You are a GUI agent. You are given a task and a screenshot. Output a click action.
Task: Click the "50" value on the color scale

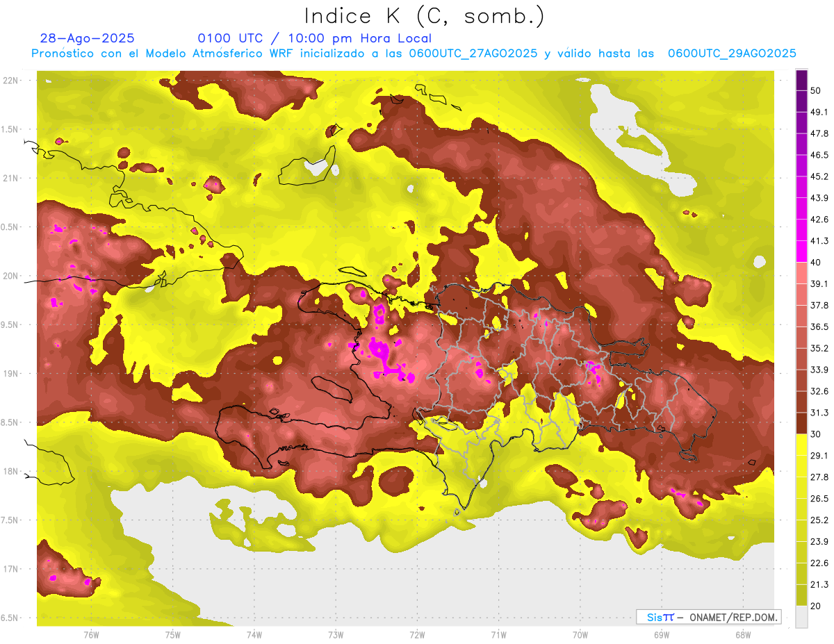pyautogui.click(x=816, y=90)
